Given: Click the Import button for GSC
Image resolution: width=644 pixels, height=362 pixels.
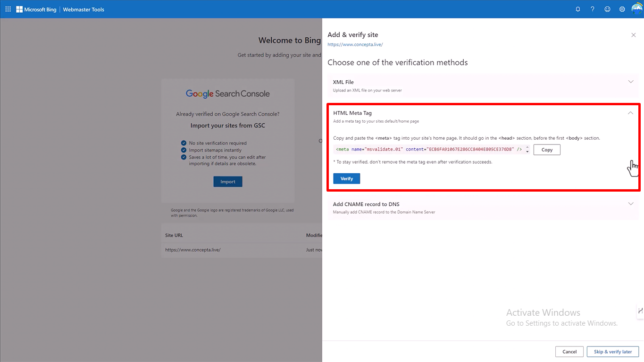Looking at the screenshot, I should [x=228, y=182].
